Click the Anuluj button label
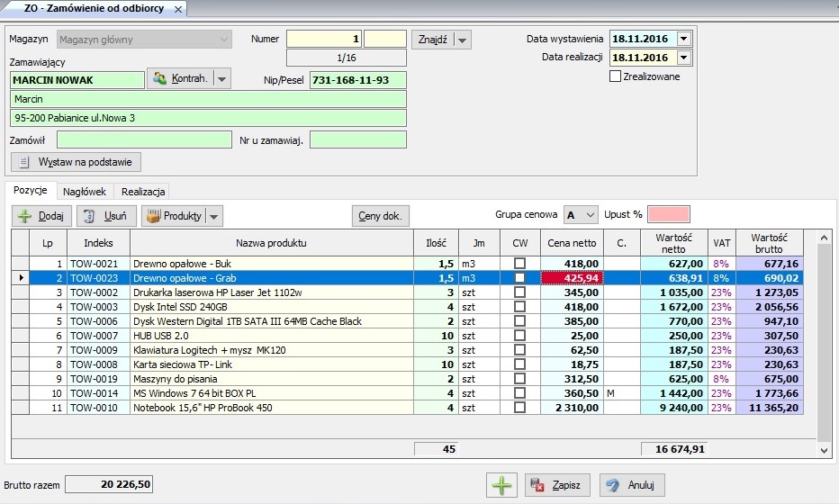839x504 pixels. pyautogui.click(x=641, y=485)
